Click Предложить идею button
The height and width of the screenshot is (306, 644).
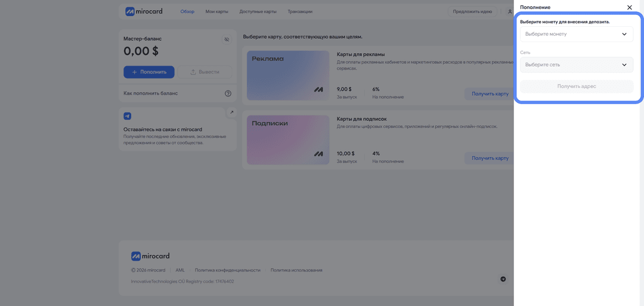(472, 11)
